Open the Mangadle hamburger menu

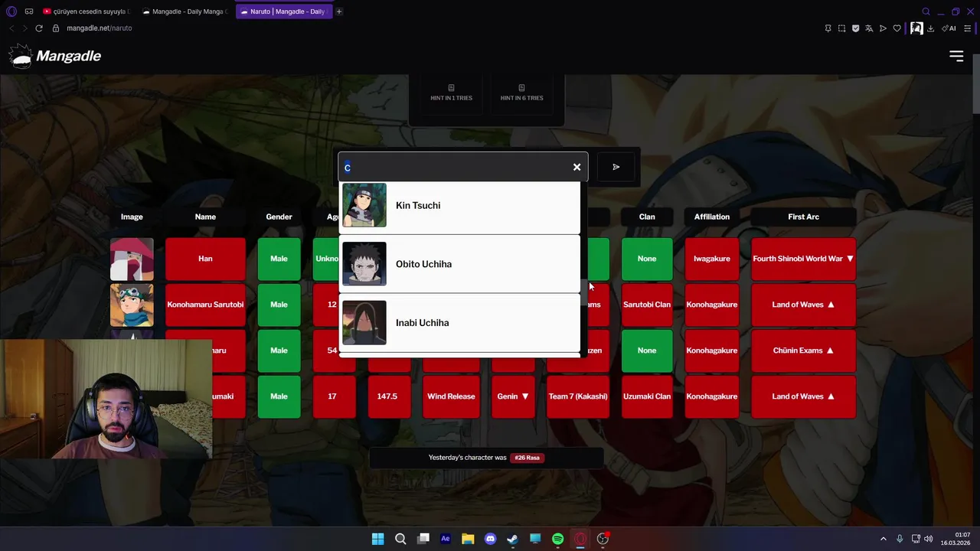tap(956, 56)
